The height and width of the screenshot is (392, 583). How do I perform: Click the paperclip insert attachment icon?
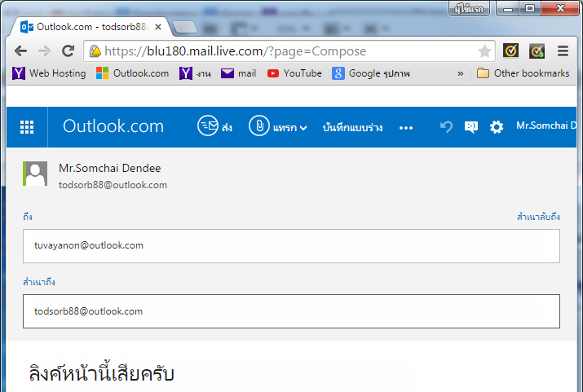[258, 126]
